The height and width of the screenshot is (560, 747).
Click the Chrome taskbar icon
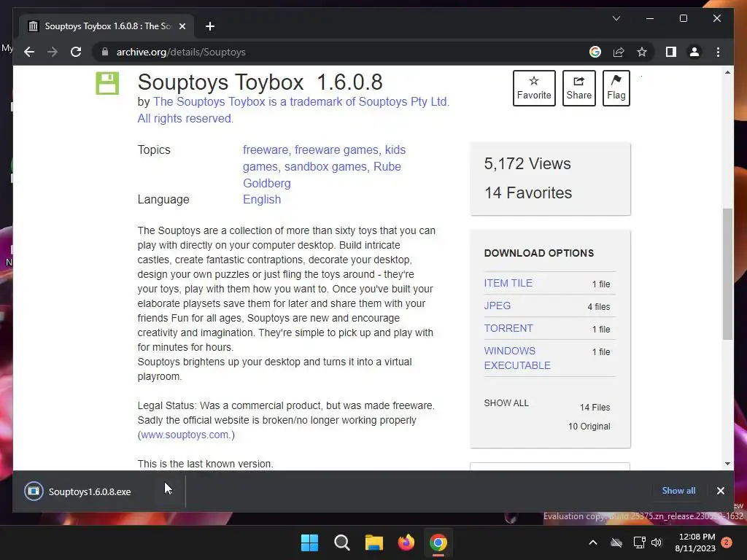coord(438,542)
